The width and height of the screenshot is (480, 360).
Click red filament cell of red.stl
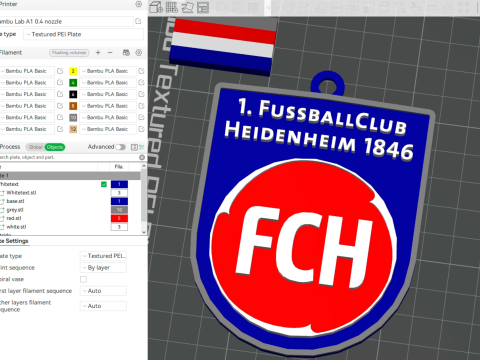pyautogui.click(x=119, y=218)
